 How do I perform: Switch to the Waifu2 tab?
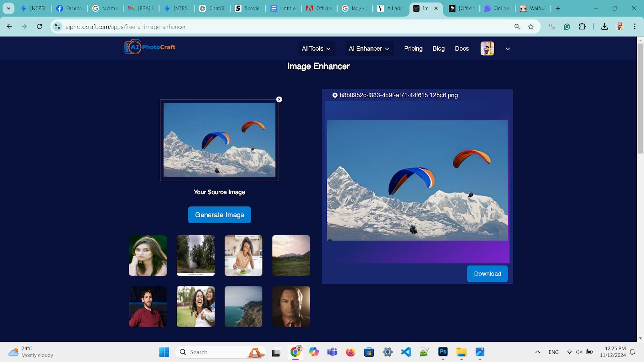tap(533, 8)
